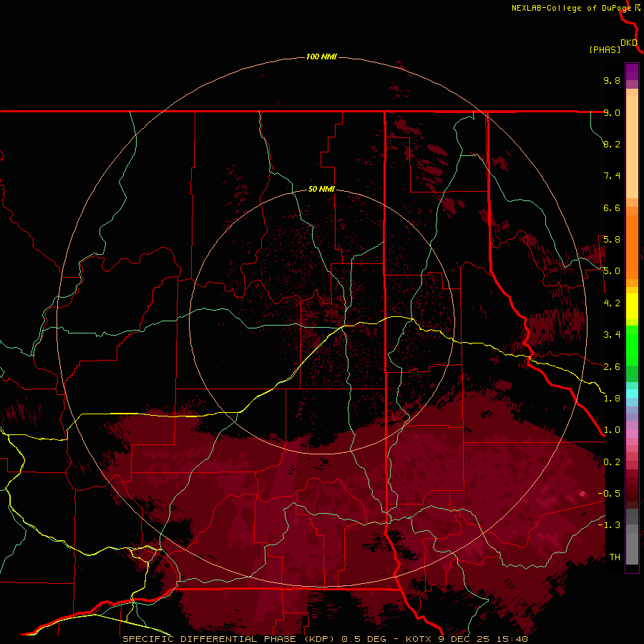Click the 50 NMI range ring label
Screen dimensions: 644x644
coord(321,190)
